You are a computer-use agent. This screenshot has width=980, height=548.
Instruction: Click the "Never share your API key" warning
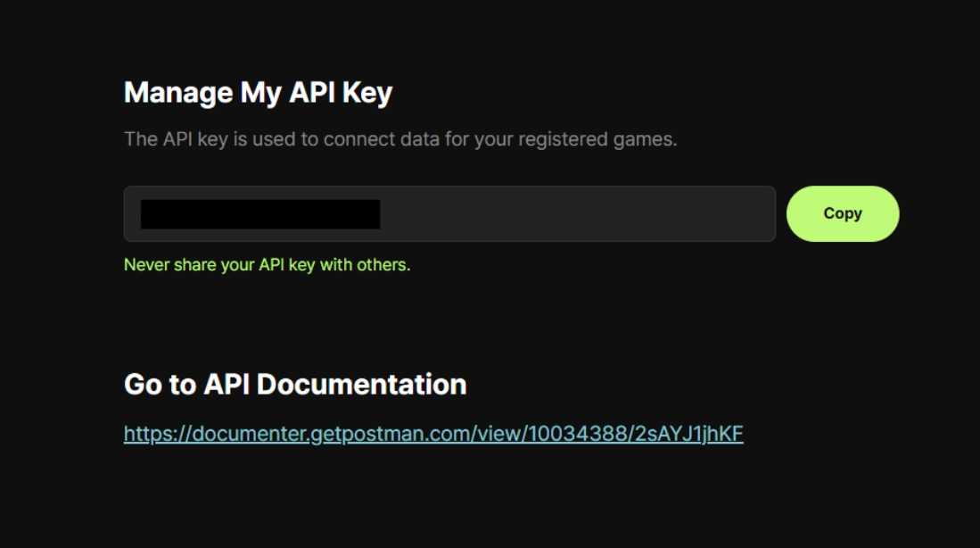[267, 265]
